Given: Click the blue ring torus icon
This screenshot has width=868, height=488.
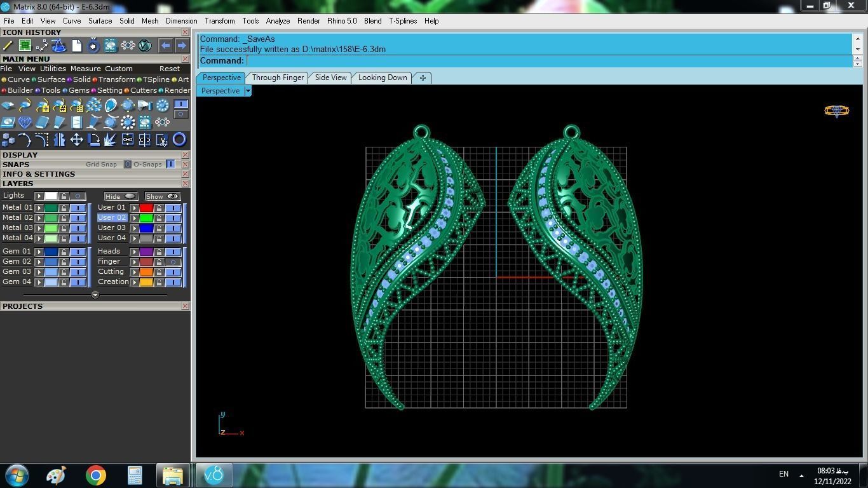Looking at the screenshot, I should [x=179, y=140].
